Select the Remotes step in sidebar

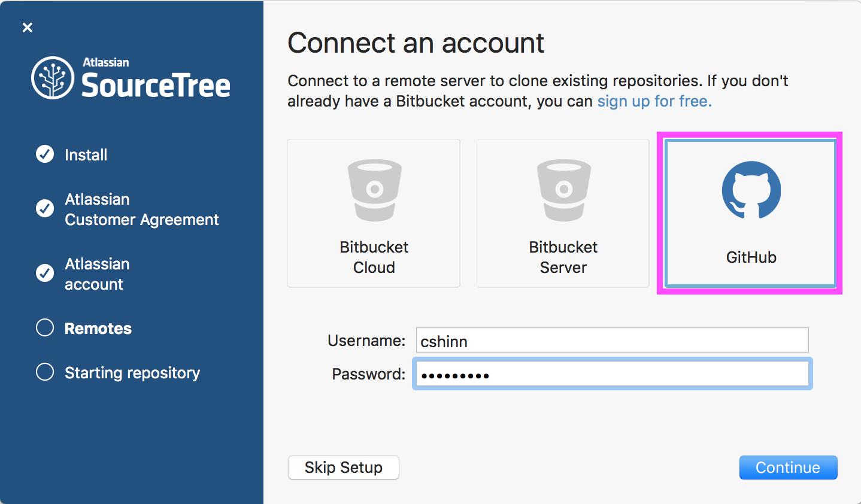click(x=98, y=328)
